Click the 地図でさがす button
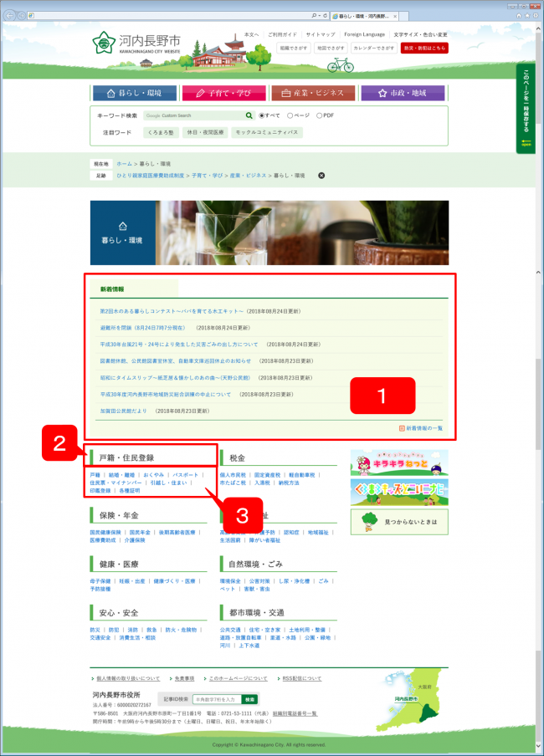The width and height of the screenshot is (544, 756). (331, 49)
